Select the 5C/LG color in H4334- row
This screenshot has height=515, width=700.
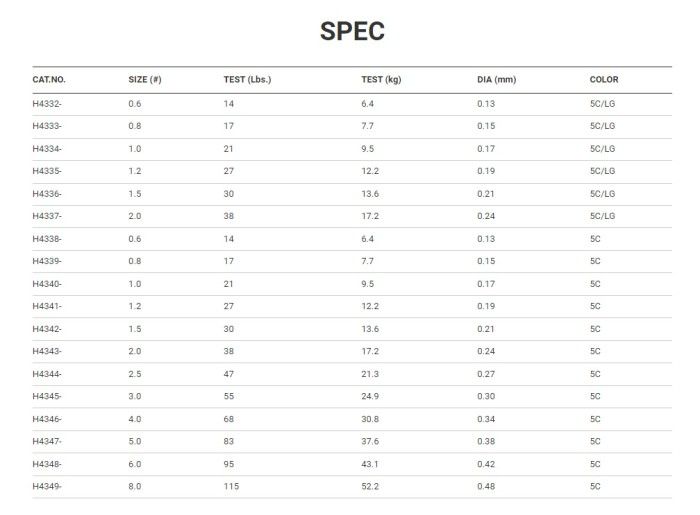[602, 148]
